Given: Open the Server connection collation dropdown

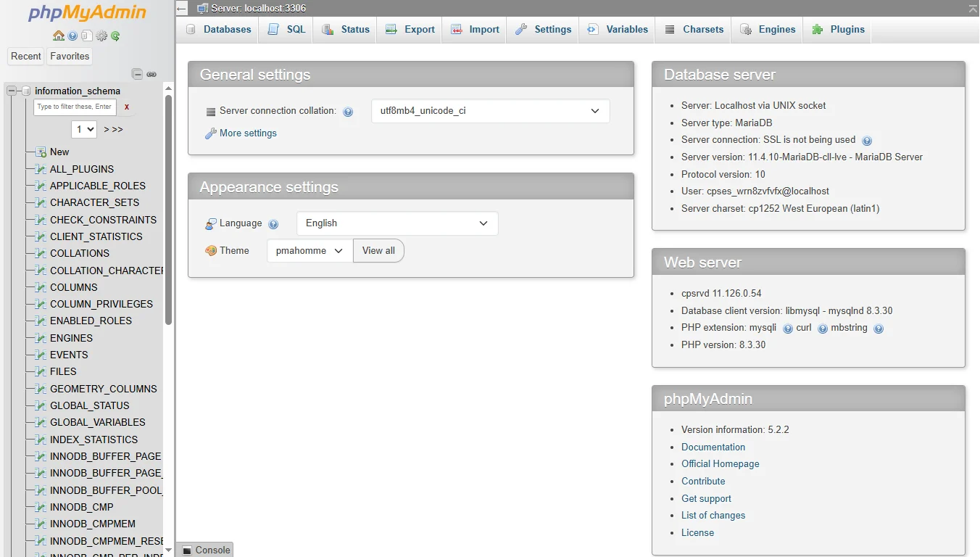Looking at the screenshot, I should point(491,111).
